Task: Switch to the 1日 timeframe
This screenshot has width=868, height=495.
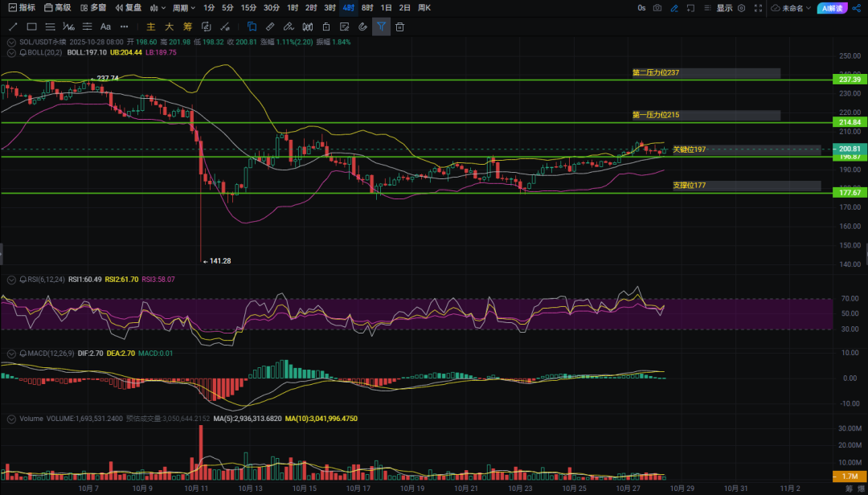Action: click(386, 8)
